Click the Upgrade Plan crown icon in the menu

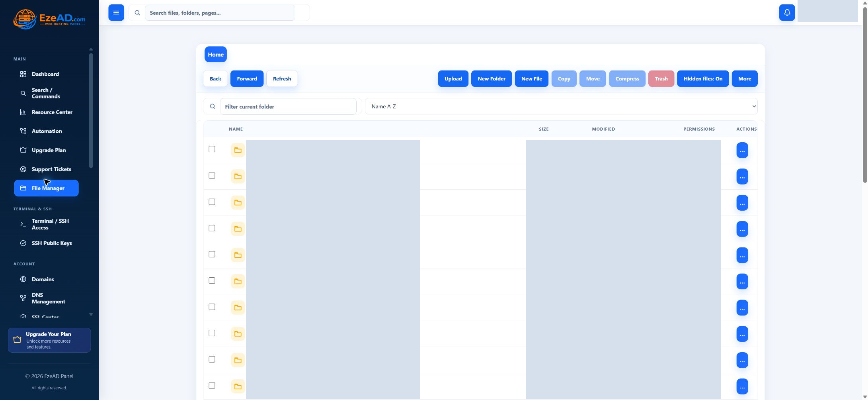(23, 150)
